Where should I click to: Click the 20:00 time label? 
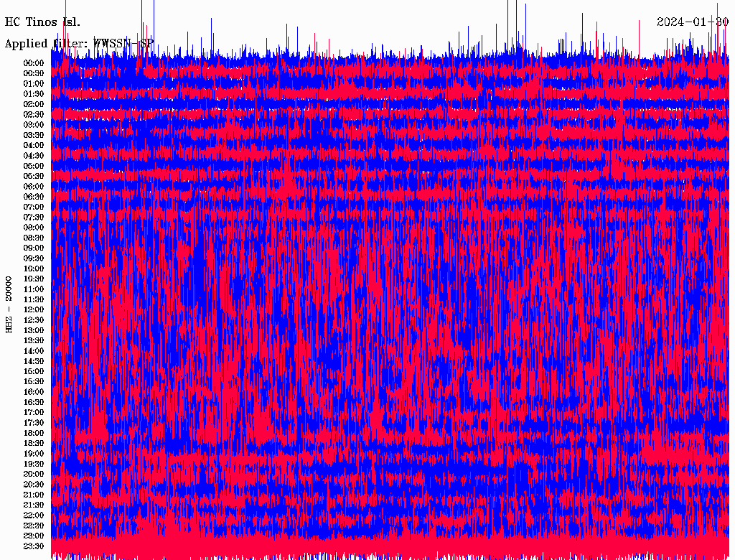tap(34, 474)
